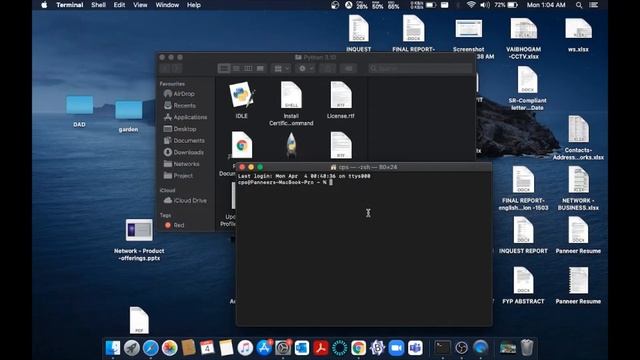640x360 pixels.
Task: Select VAIBHOGAM-CCTV.xlsx on the desktop
Action: coord(524,29)
